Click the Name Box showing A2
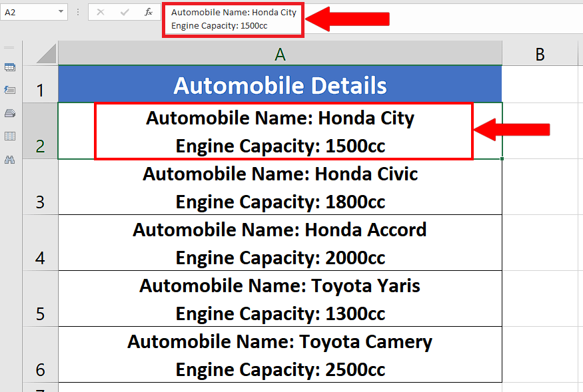Screen dimensions: 583x392 coord(30,12)
